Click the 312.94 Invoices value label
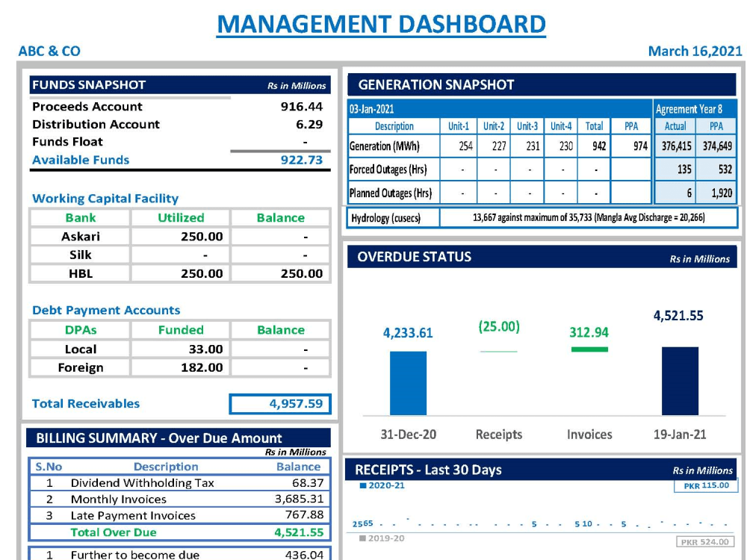The width and height of the screenshot is (747, 560). (589, 332)
